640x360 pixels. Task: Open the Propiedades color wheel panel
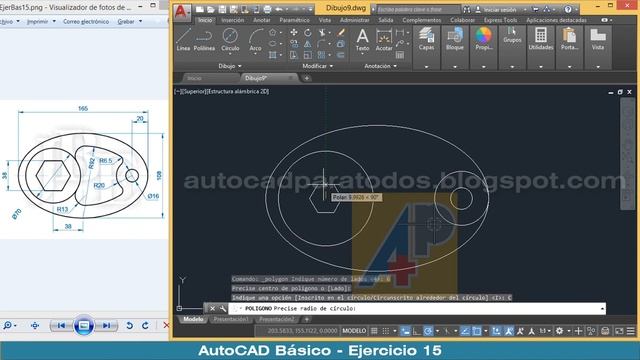point(483,39)
